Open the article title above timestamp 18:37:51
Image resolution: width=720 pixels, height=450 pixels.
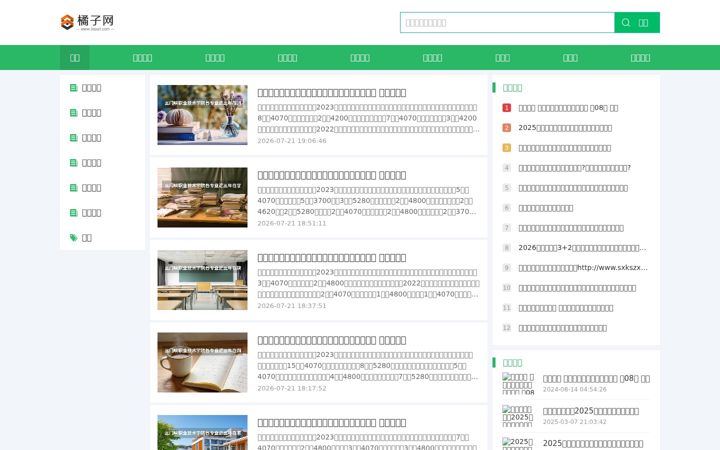coord(332,258)
